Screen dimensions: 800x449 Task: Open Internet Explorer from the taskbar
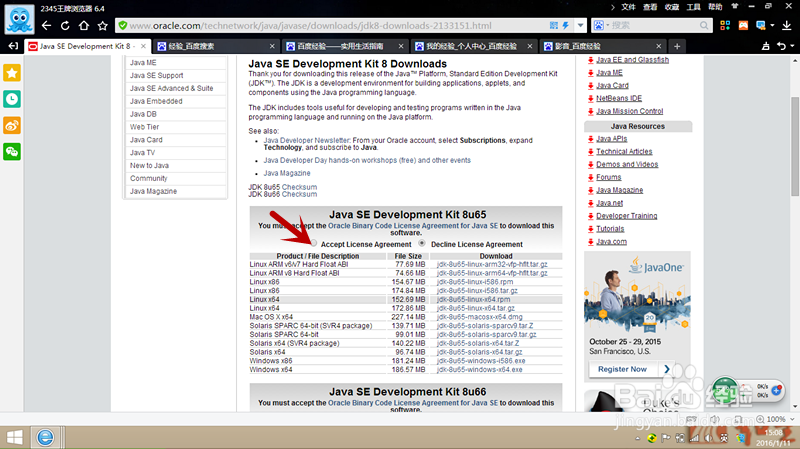(45, 437)
